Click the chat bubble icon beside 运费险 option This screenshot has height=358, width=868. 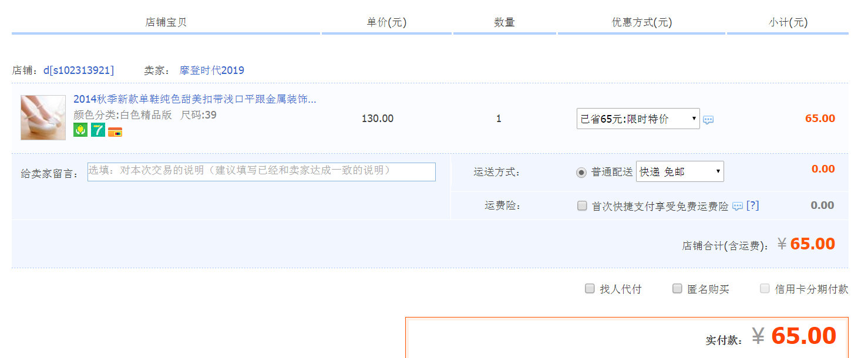(x=738, y=206)
